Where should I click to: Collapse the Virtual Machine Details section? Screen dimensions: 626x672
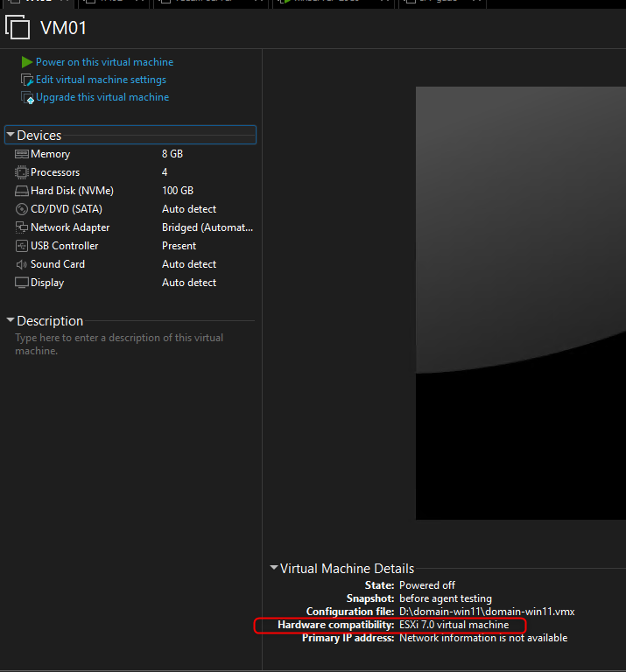tap(274, 567)
